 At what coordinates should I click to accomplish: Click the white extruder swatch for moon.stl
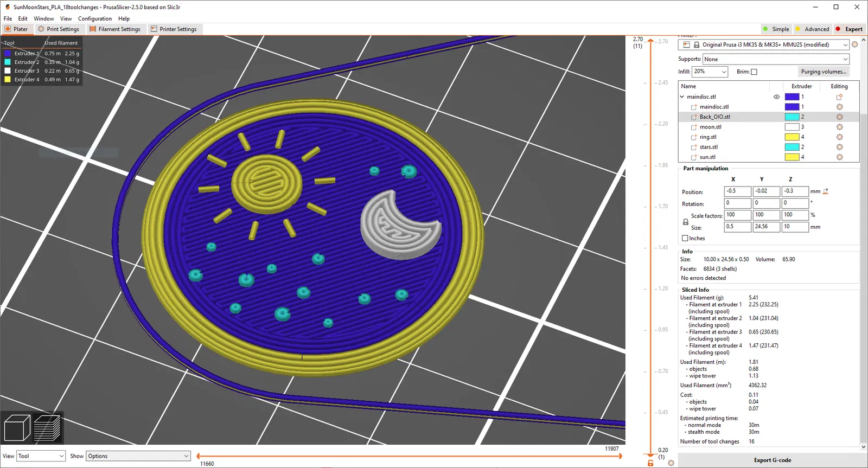(x=792, y=127)
